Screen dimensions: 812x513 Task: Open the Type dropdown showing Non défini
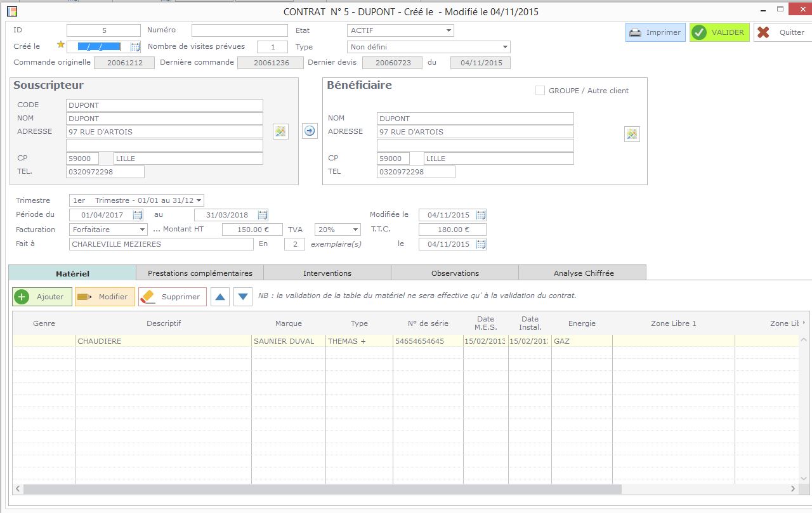pos(429,47)
